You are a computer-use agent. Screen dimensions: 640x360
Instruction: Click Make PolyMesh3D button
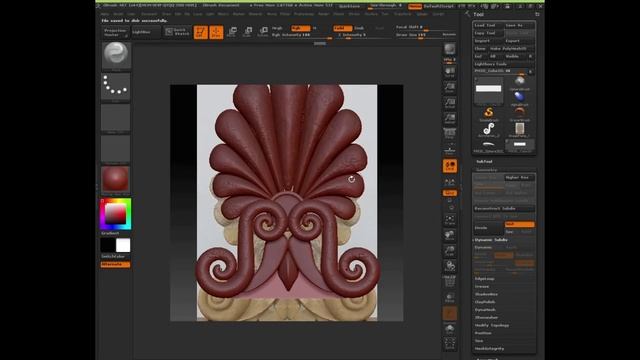510,49
